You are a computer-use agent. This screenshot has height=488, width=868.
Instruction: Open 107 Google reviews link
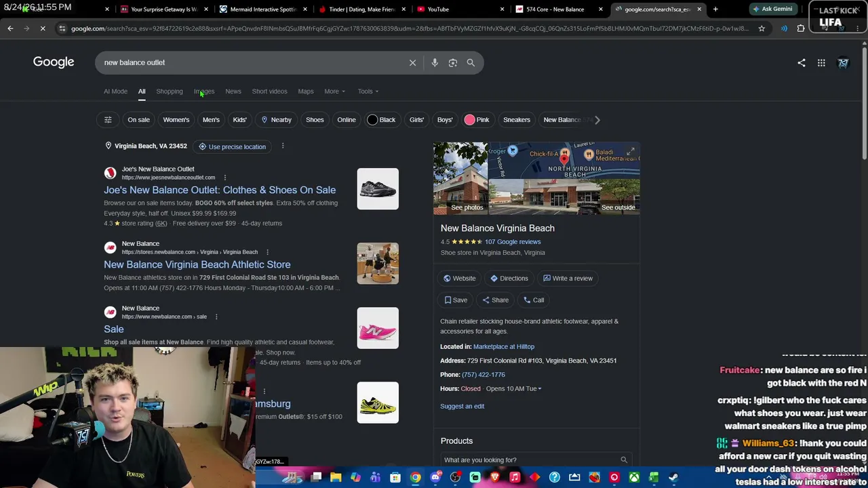pyautogui.click(x=513, y=242)
